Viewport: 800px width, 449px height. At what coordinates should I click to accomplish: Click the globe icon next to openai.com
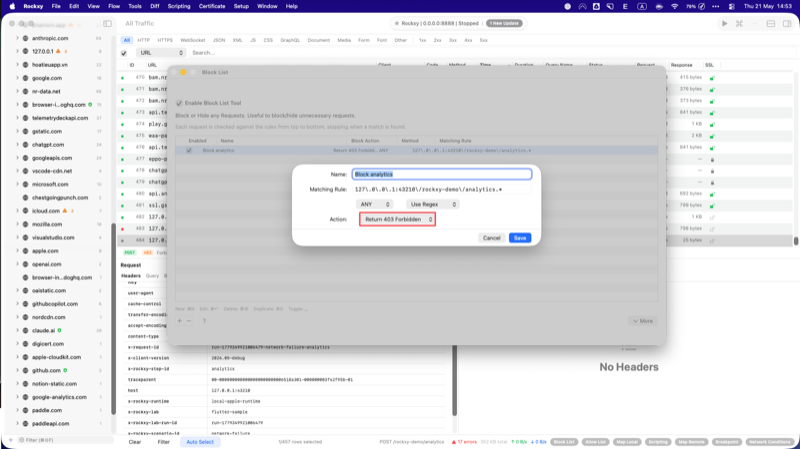26,264
